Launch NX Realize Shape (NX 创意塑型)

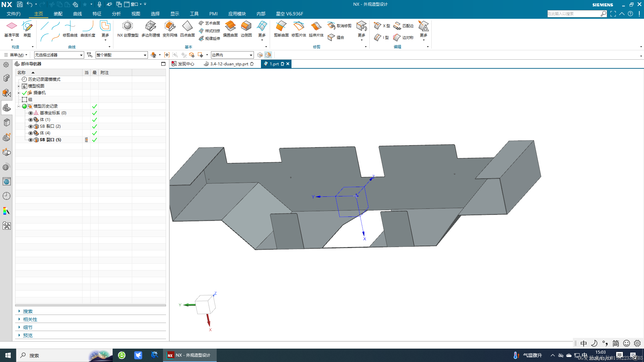(128, 29)
